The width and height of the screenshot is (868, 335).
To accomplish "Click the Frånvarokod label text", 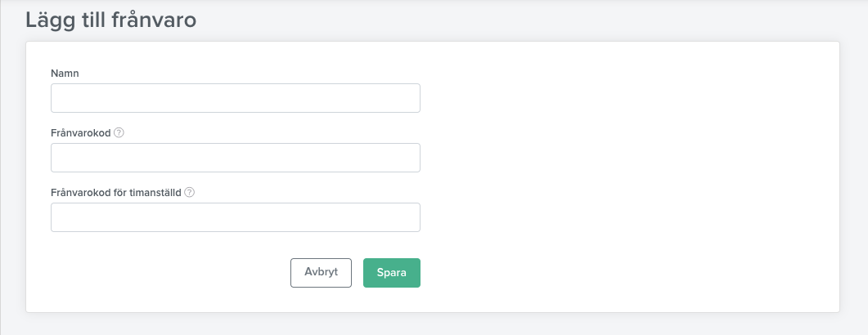I will point(81,133).
